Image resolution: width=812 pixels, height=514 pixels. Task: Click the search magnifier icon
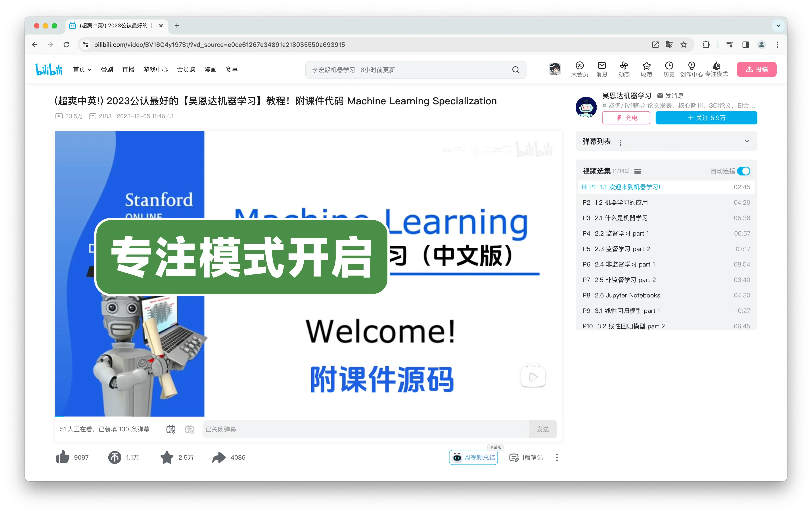516,70
